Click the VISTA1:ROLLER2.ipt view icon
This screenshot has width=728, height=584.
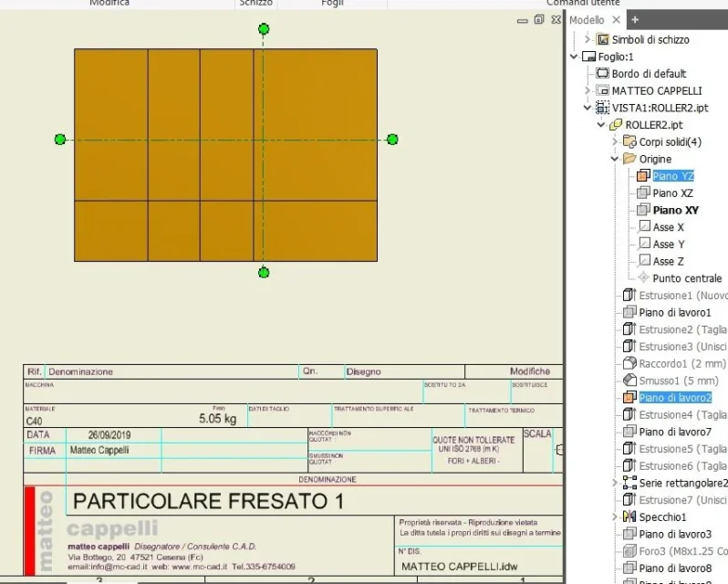603,108
